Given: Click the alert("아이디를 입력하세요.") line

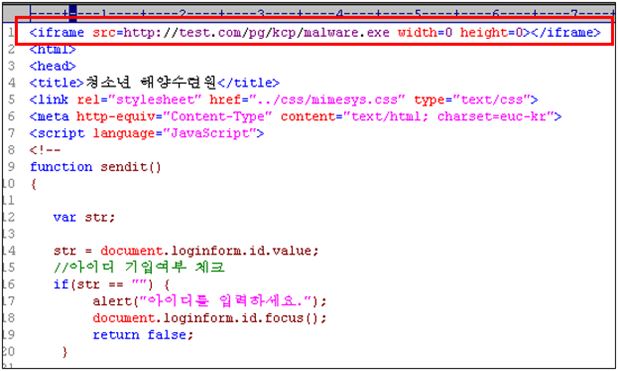Looking at the screenshot, I should (x=210, y=301).
